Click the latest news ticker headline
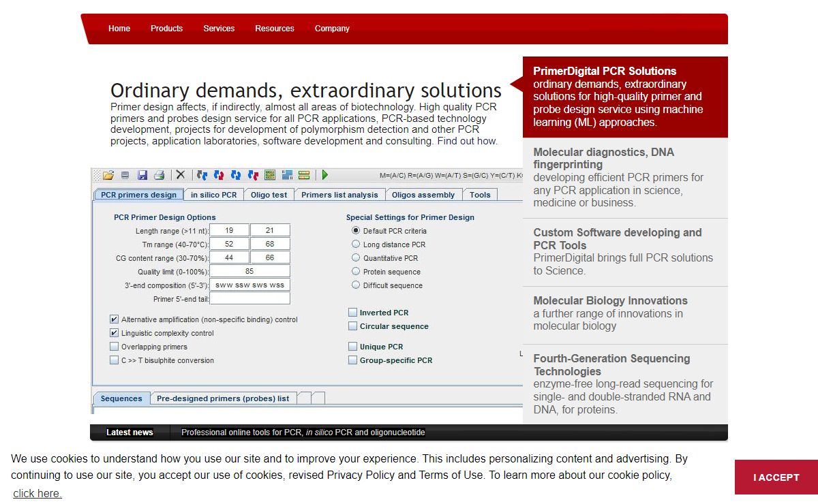The height and width of the screenshot is (504, 818). [x=303, y=432]
